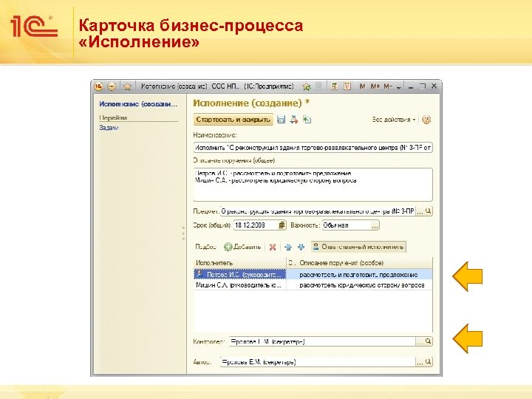Save the business process (floppy icon)
The image size is (532, 399).
point(282,120)
